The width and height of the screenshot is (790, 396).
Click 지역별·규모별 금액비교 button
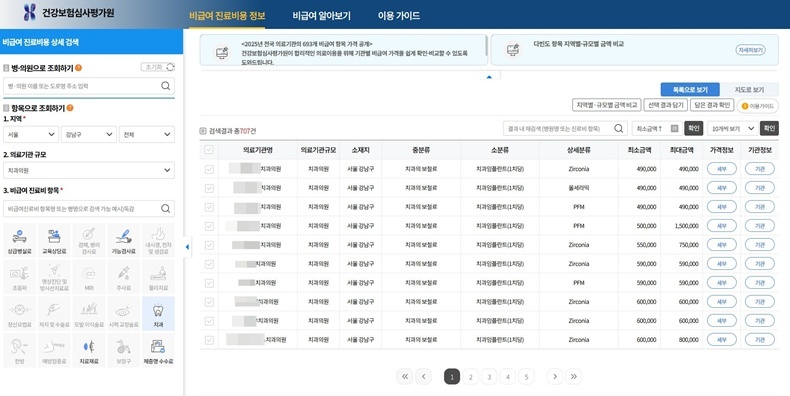tap(607, 105)
